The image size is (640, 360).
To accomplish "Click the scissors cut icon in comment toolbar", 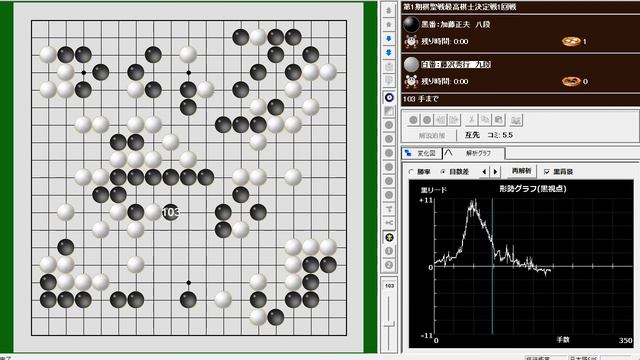I will pyautogui.click(x=471, y=120).
